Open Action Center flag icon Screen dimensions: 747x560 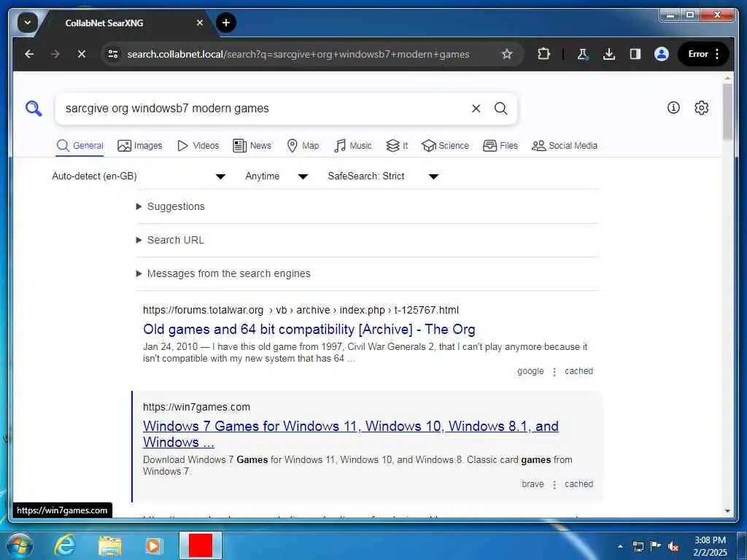coord(656,546)
